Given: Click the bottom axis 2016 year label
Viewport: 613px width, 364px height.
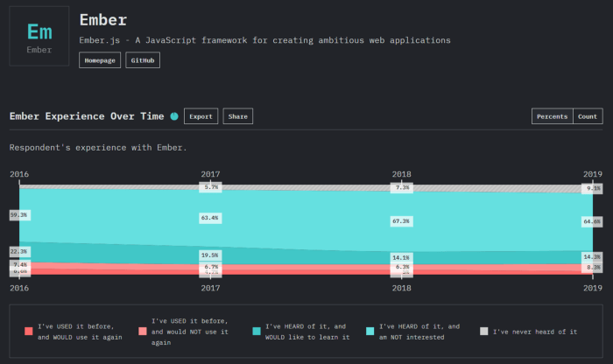Looking at the screenshot, I should click(x=19, y=288).
